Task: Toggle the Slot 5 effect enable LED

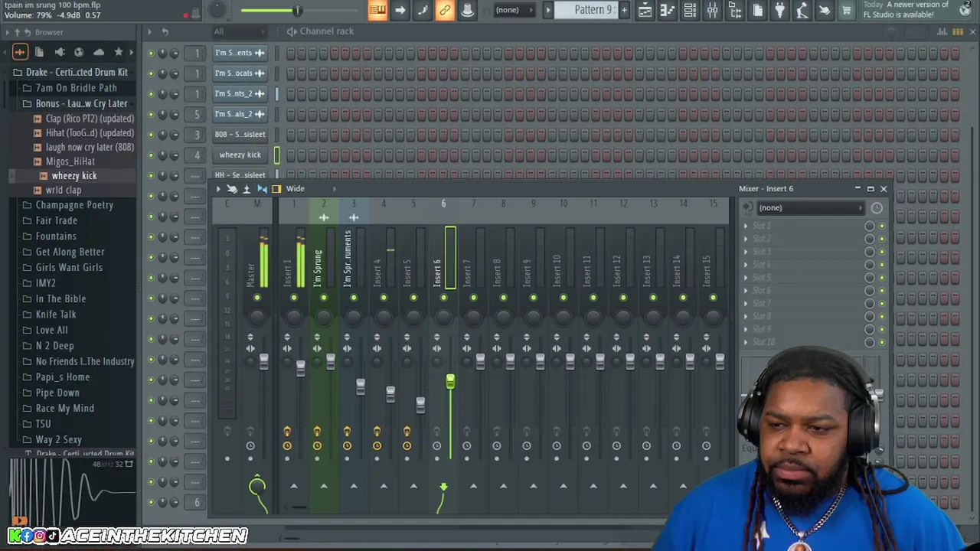Action: 881,278
